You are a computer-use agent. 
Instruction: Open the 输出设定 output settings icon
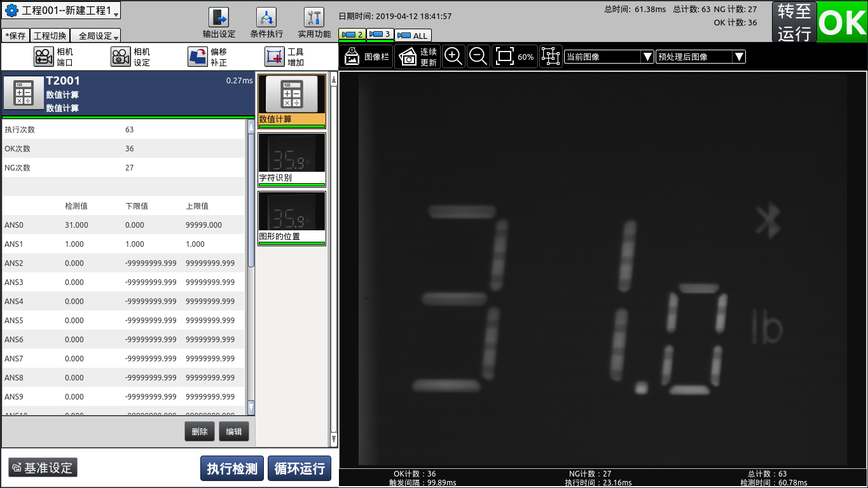tap(219, 18)
